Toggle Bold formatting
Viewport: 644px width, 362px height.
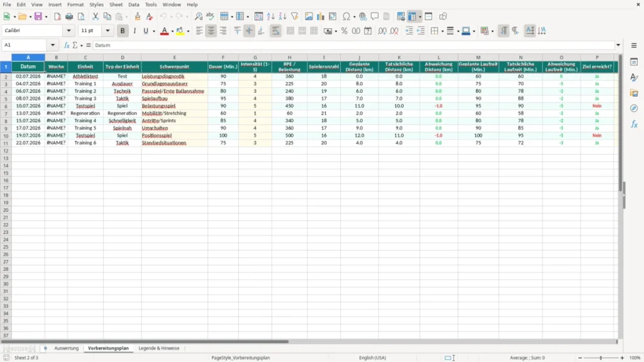point(123,31)
